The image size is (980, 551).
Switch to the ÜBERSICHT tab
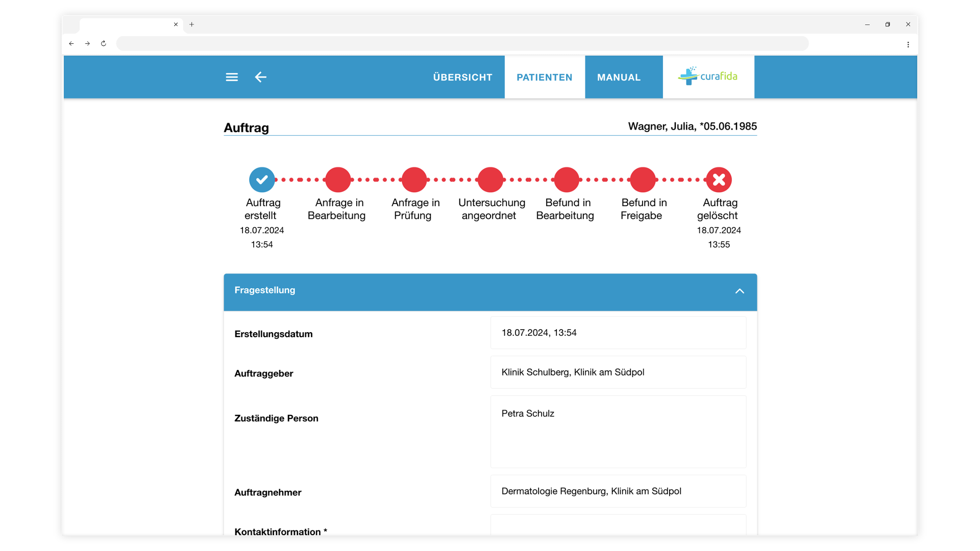pos(462,77)
